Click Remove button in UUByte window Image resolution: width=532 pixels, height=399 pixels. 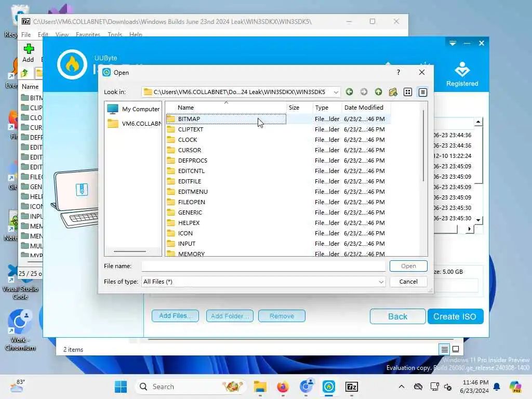(x=282, y=316)
